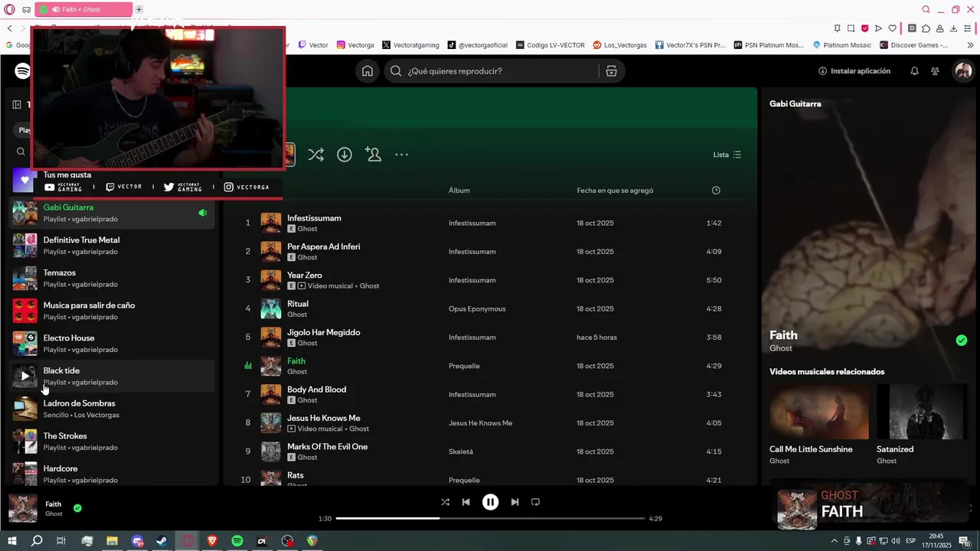Image resolution: width=980 pixels, height=551 pixels.
Task: Open Opera ad blocker shield icon
Action: 864,28
